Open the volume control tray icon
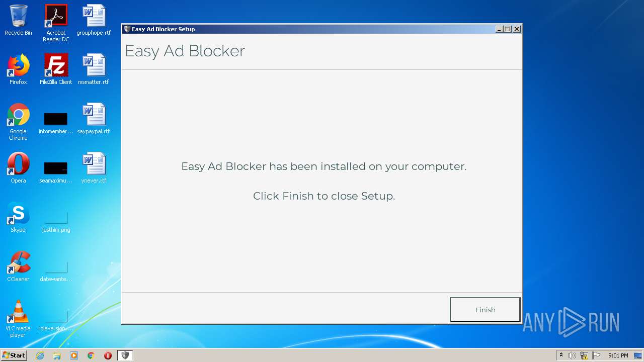Screen dimensions: 644x362 tap(572, 355)
